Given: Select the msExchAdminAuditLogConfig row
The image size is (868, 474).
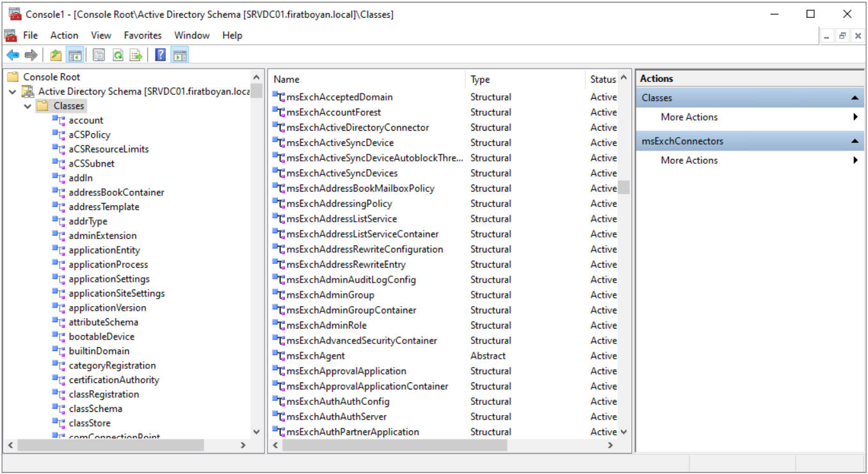Looking at the screenshot, I should click(444, 280).
